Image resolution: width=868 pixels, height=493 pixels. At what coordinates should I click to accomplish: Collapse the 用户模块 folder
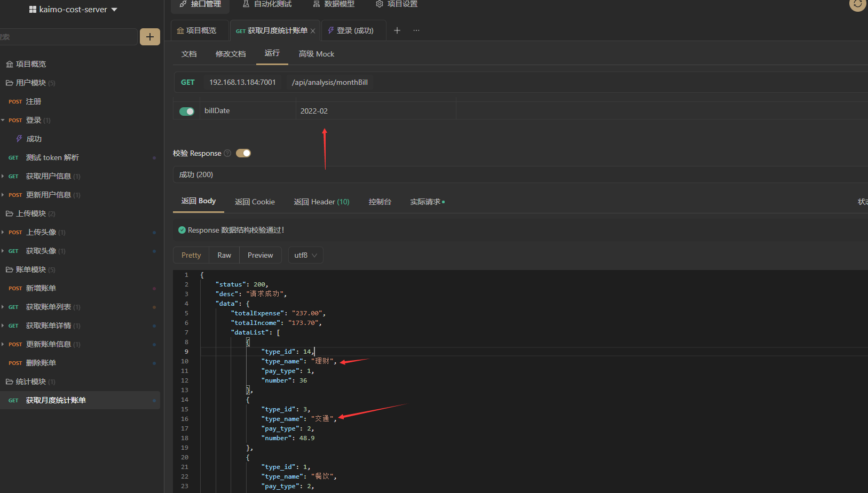coord(30,83)
